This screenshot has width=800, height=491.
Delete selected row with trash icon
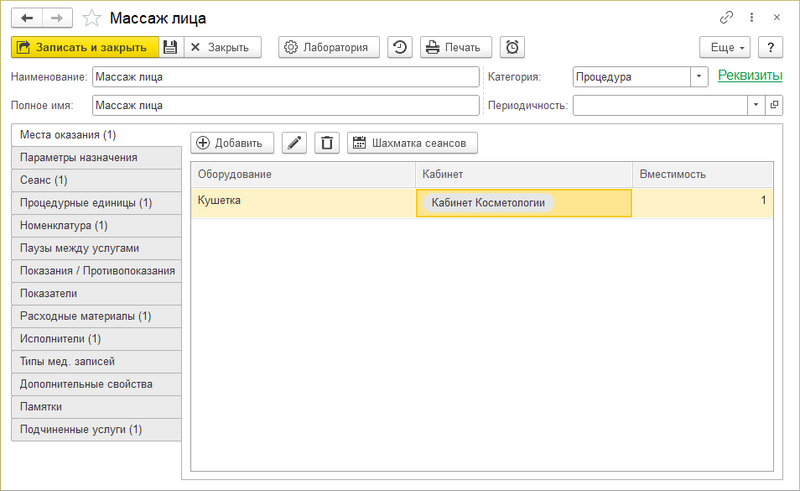(x=326, y=143)
